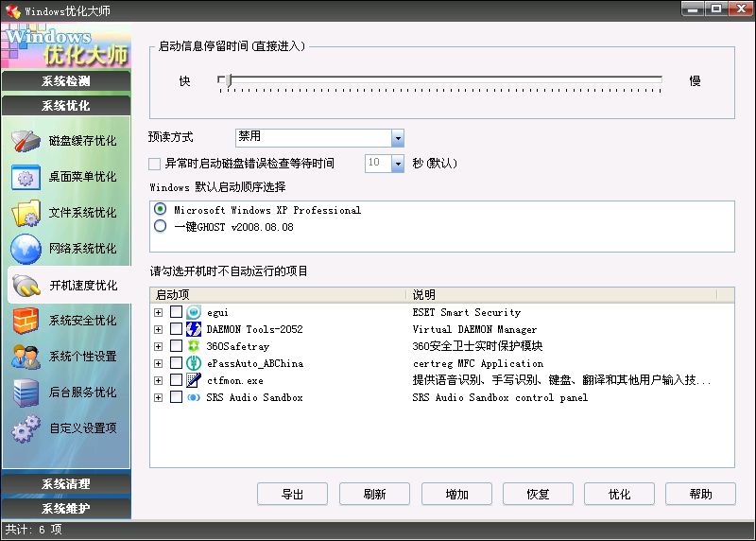
Task: Click description text Virtual DAEMON Manager
Action: point(474,329)
